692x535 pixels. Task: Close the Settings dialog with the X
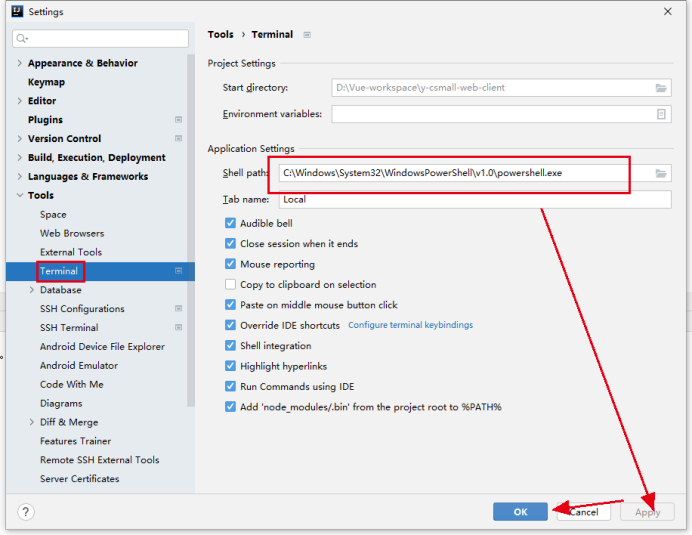pos(668,11)
